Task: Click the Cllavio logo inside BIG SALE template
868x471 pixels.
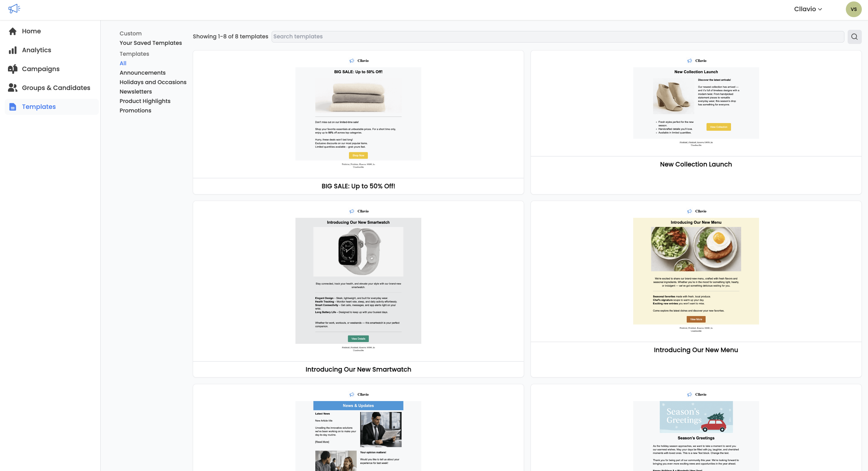Action: click(x=352, y=60)
